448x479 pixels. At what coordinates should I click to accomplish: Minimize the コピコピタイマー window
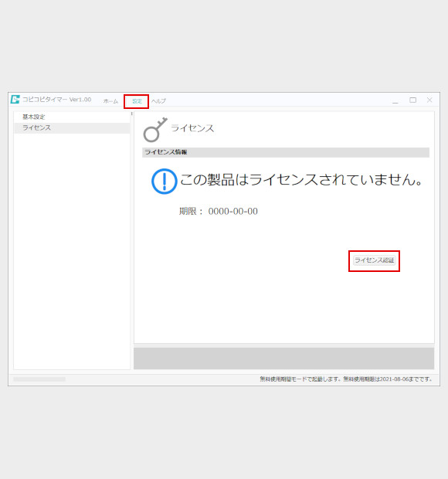coord(395,100)
